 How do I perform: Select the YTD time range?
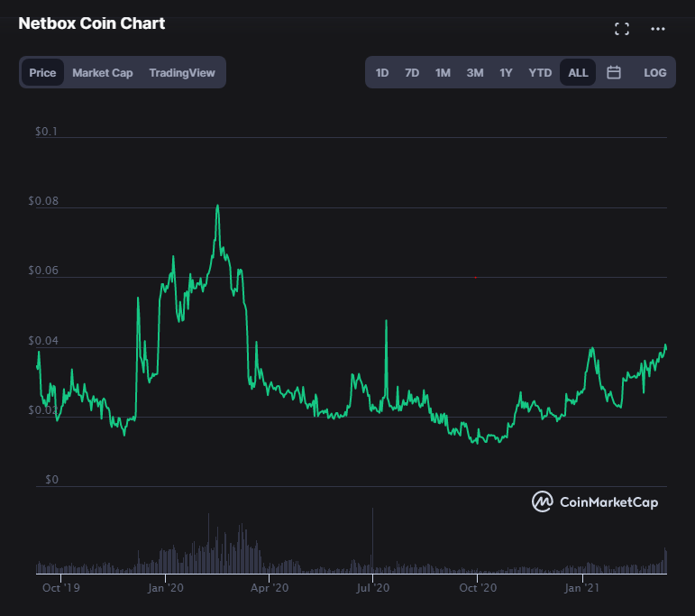pyautogui.click(x=540, y=72)
